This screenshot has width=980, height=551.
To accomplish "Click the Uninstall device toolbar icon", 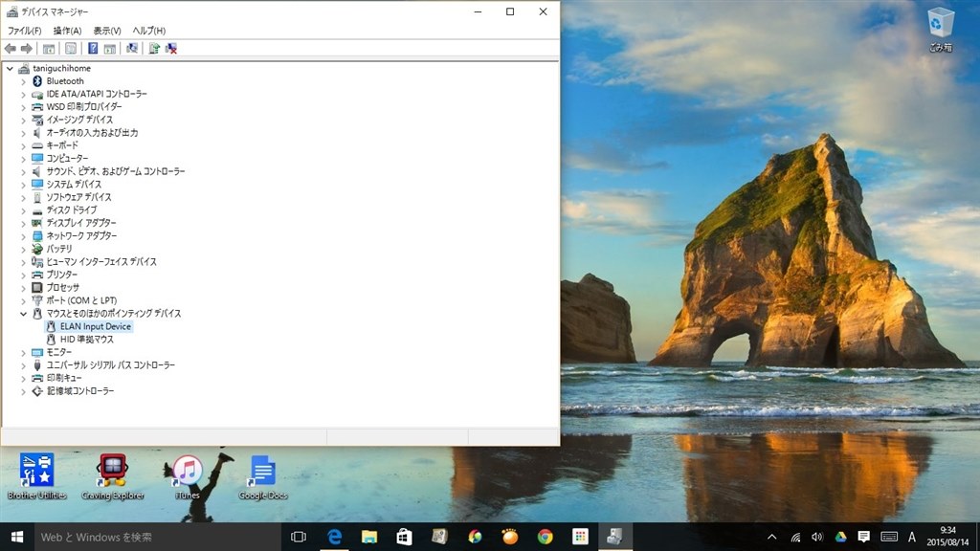I will (170, 47).
